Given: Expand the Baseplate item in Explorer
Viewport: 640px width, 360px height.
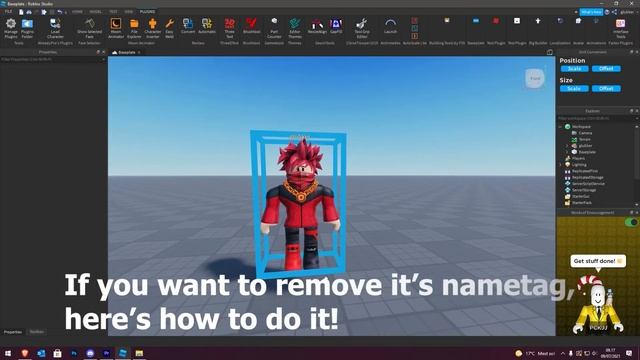Looking at the screenshot, I should click(x=567, y=152).
